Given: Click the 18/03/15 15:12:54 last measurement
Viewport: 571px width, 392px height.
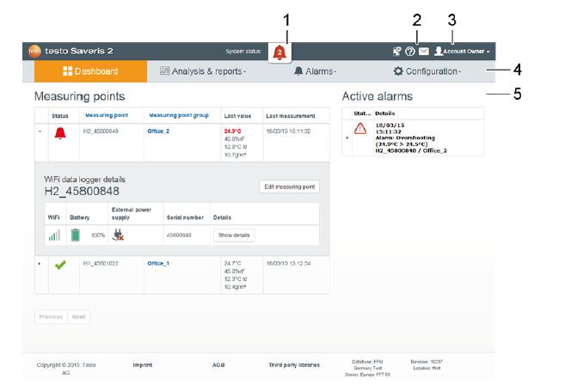Looking at the screenshot, I should (x=288, y=264).
